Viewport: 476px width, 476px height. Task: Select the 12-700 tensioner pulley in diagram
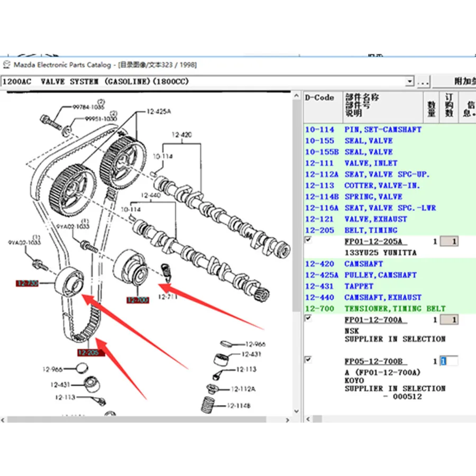[133, 268]
